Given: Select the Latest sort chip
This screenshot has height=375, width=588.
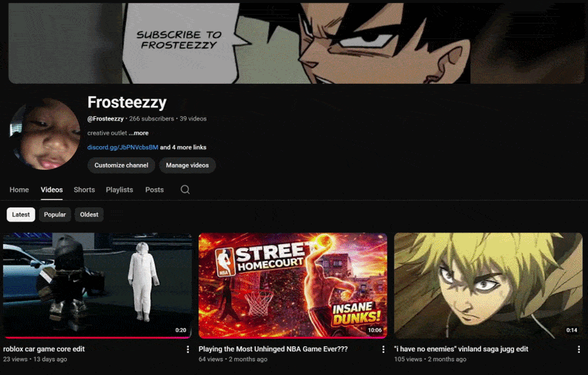Looking at the screenshot, I should (x=21, y=215).
